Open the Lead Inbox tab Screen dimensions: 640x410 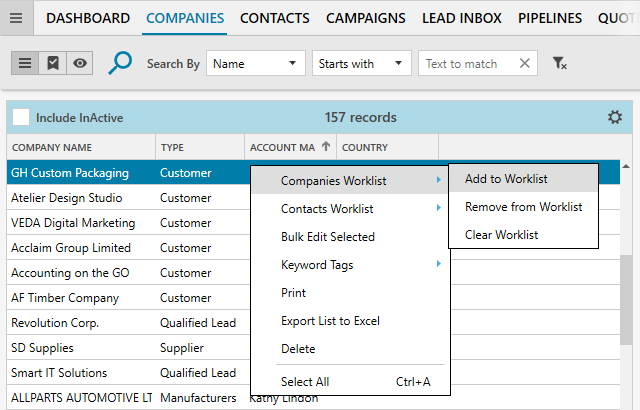pyautogui.click(x=462, y=18)
